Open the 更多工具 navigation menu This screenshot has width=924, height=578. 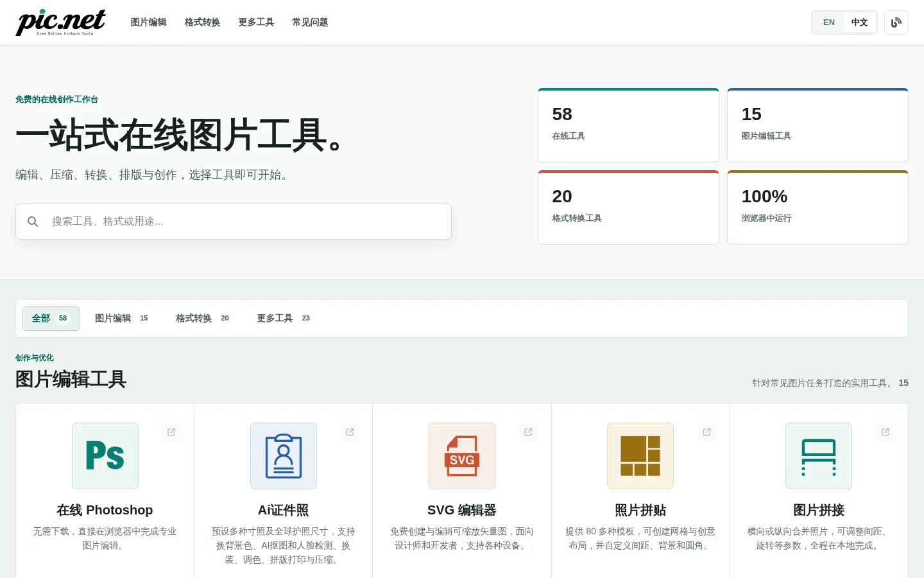point(257,22)
